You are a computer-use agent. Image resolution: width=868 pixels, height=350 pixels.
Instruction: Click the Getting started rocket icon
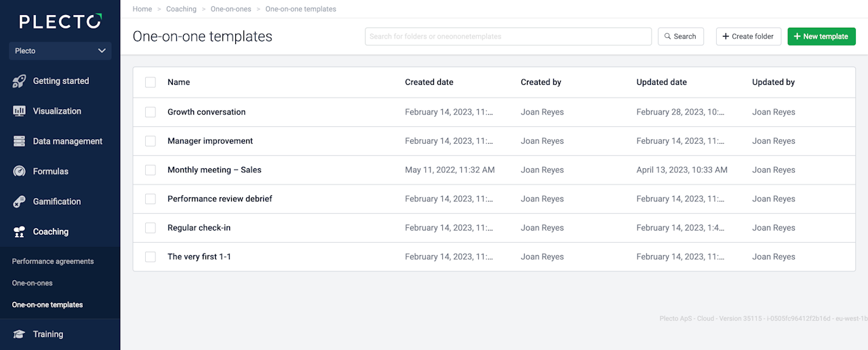pos(20,81)
